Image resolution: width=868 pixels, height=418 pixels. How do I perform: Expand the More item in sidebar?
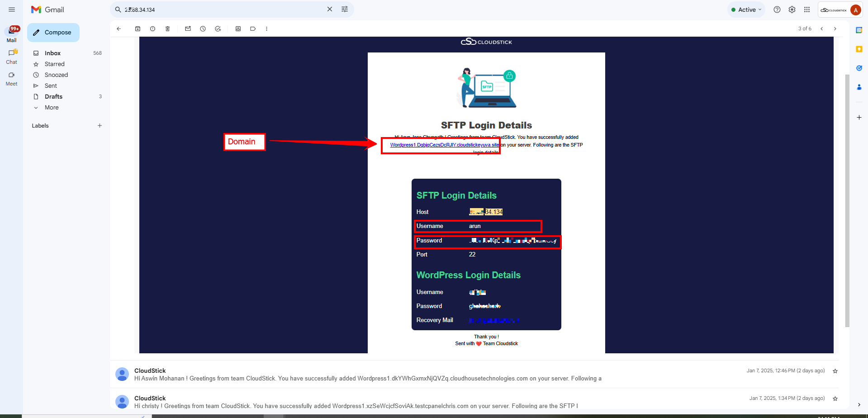(52, 108)
